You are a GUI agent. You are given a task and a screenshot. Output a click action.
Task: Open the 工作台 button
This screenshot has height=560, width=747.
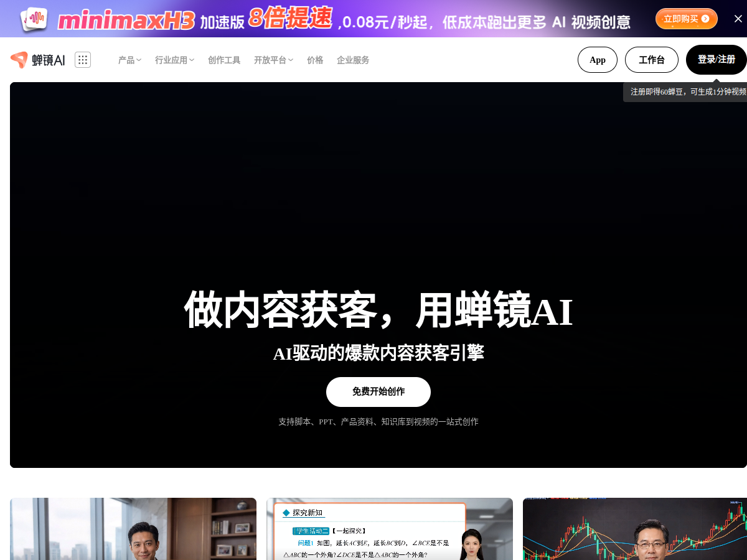pyautogui.click(x=652, y=60)
